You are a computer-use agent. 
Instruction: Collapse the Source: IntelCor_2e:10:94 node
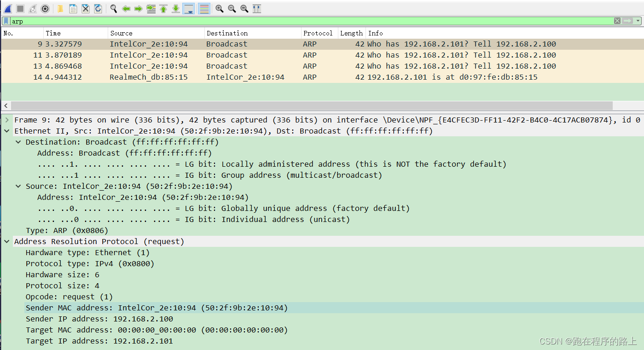click(18, 186)
